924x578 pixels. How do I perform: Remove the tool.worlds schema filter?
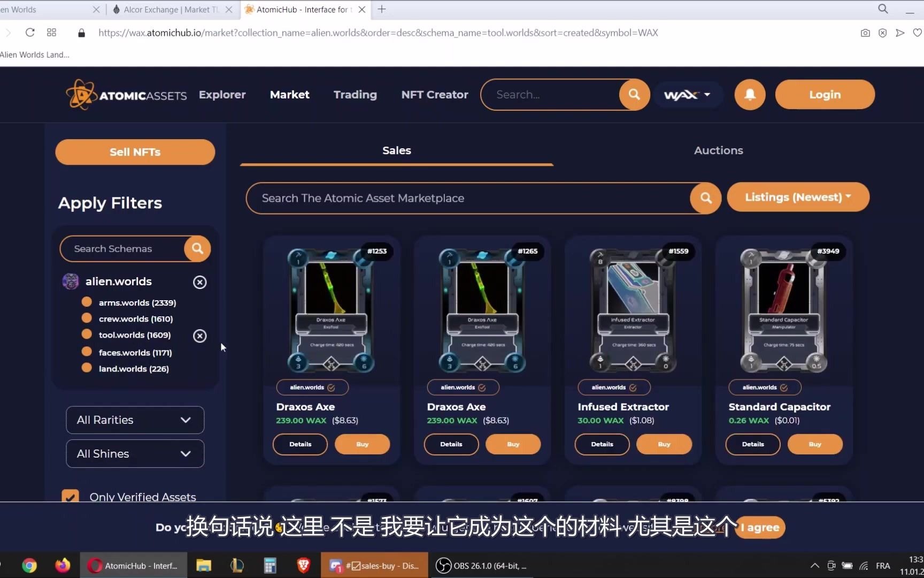pos(199,336)
